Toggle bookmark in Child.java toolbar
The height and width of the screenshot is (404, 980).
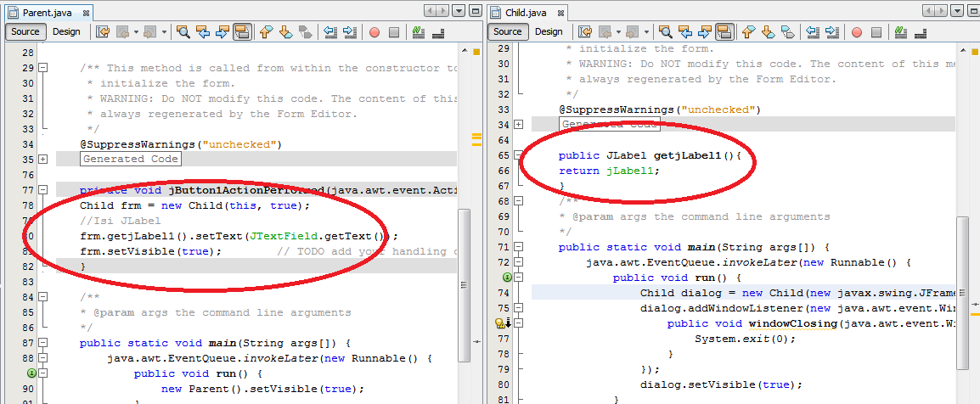click(787, 32)
